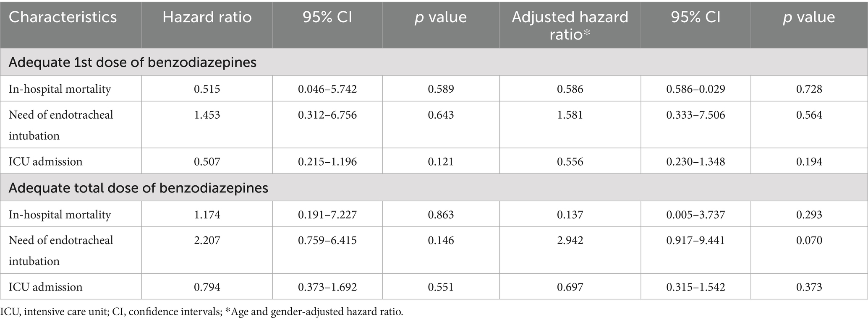Viewport: 868px width, 322px height.
Task: Click confidence interval 0.917–9.441
Action: click(x=695, y=240)
